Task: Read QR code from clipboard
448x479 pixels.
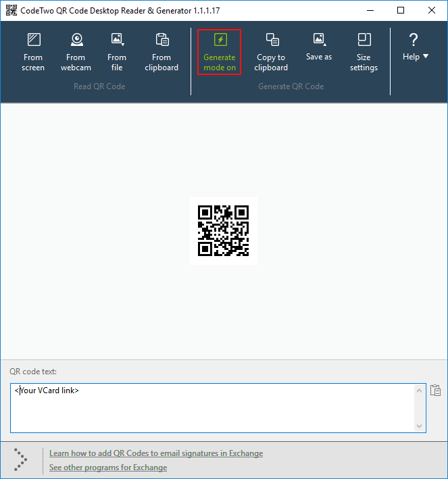Action: (x=161, y=52)
